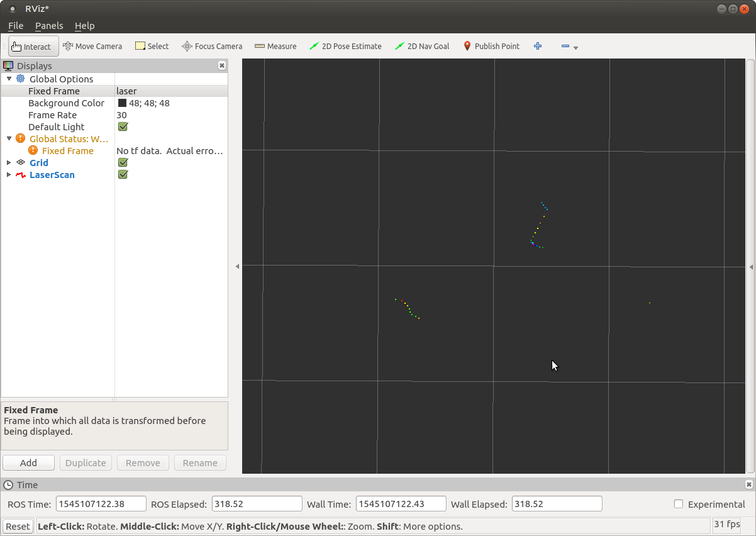
Task: Activate the Move Camera tool
Action: 92,46
